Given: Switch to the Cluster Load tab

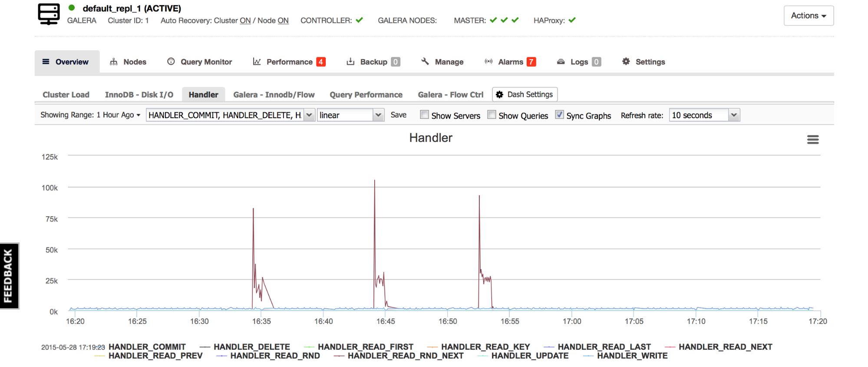Looking at the screenshot, I should (x=66, y=95).
